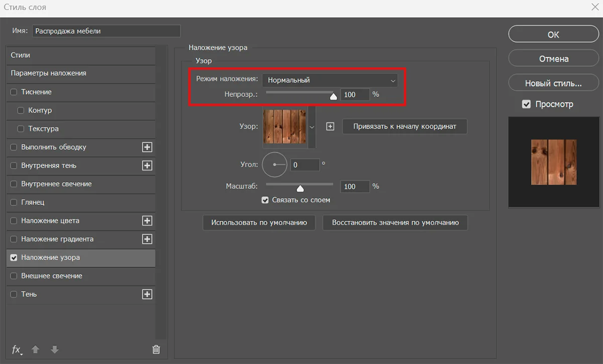
Task: Enable the Текстура checkbox
Action: pos(21,129)
